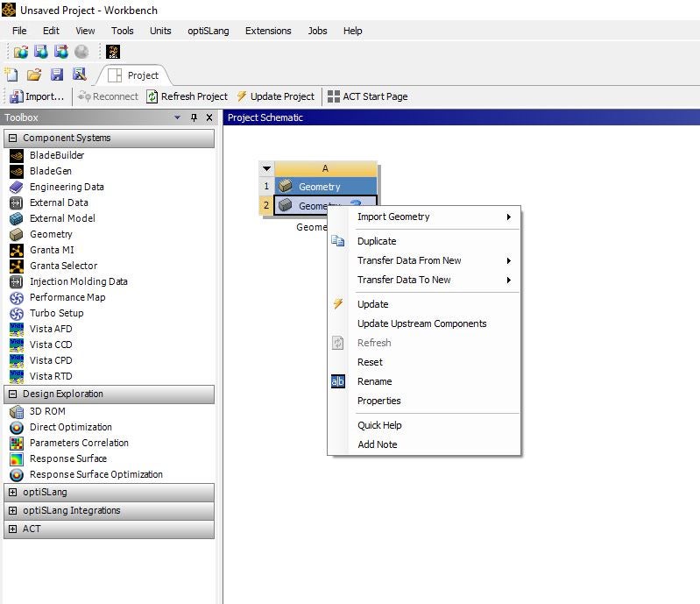Select row 2 number cell in system A
The image size is (700, 604).
click(x=266, y=205)
